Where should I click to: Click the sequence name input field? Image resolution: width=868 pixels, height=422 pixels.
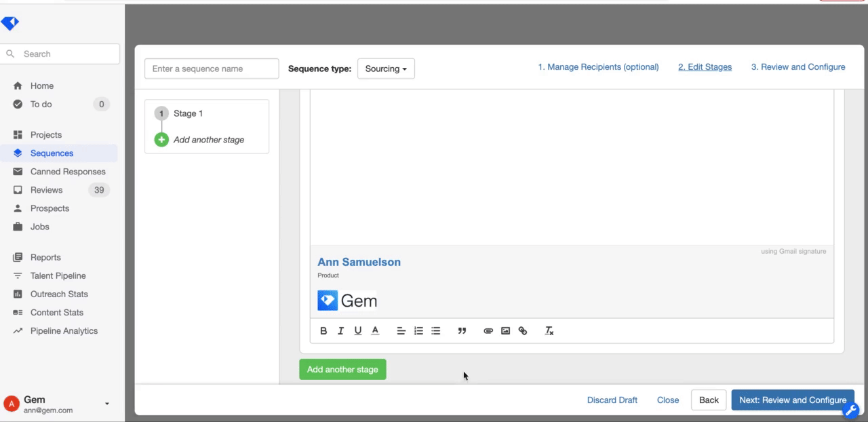click(212, 69)
